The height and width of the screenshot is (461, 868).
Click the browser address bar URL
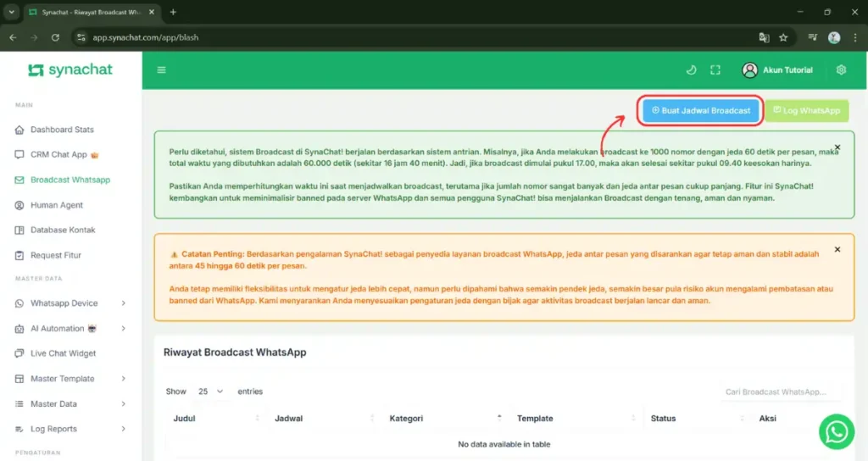[146, 37]
